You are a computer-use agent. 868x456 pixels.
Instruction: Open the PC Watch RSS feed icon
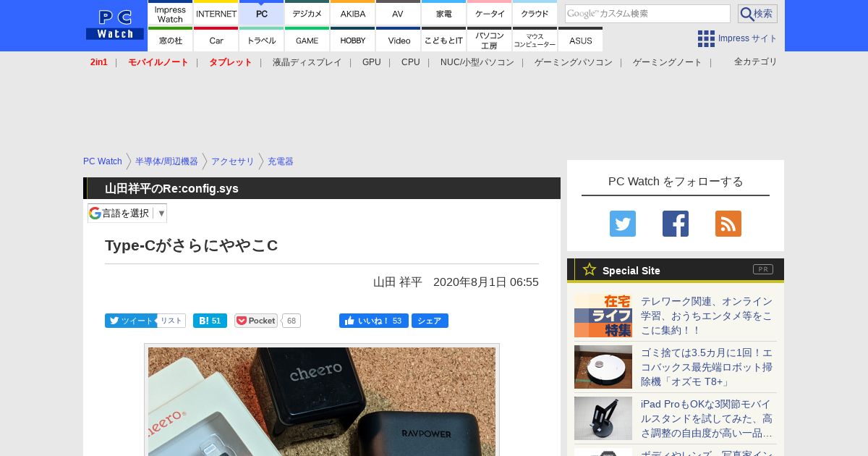click(728, 224)
